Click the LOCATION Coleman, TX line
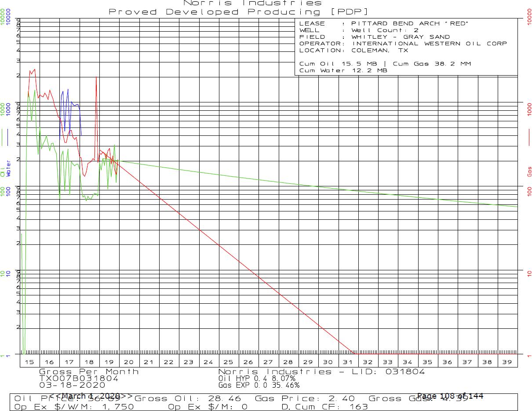The height and width of the screenshot is (411, 532). (353, 50)
